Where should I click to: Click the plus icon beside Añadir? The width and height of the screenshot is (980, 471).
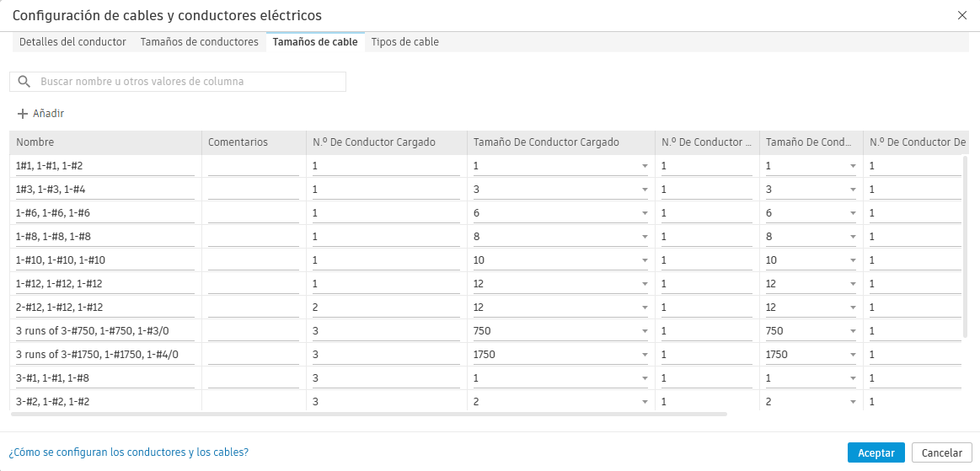pos(23,114)
